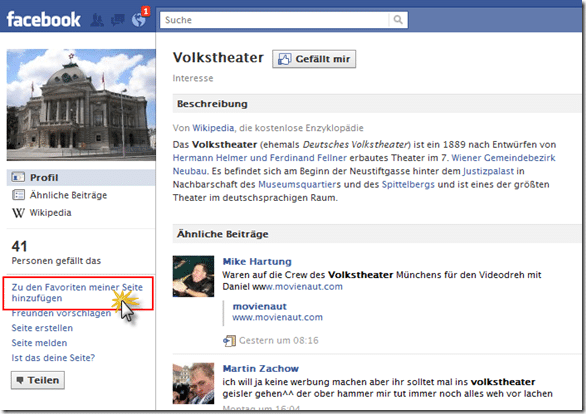Open the Neubau link

pos(189,171)
